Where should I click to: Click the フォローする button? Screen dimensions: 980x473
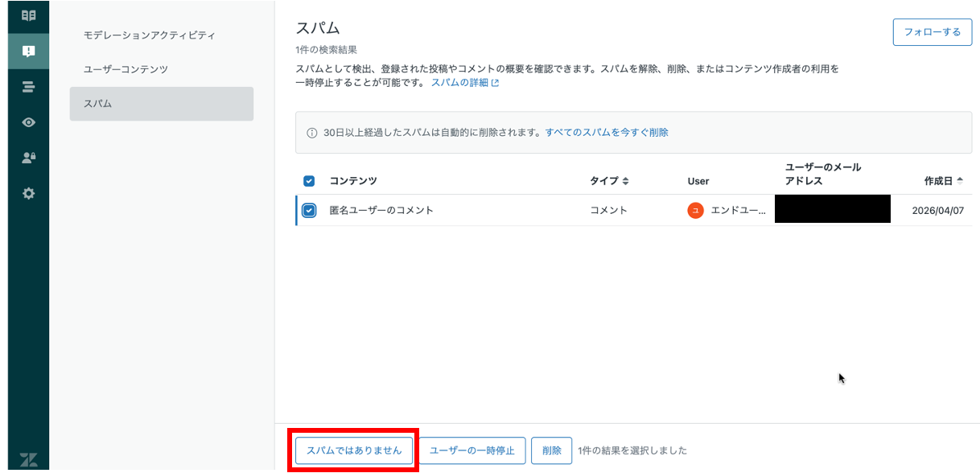[x=933, y=32]
